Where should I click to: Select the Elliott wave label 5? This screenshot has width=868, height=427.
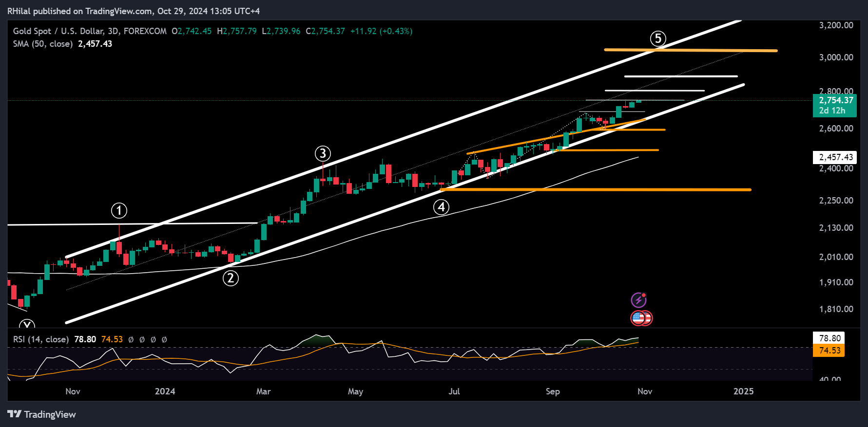[x=658, y=38]
